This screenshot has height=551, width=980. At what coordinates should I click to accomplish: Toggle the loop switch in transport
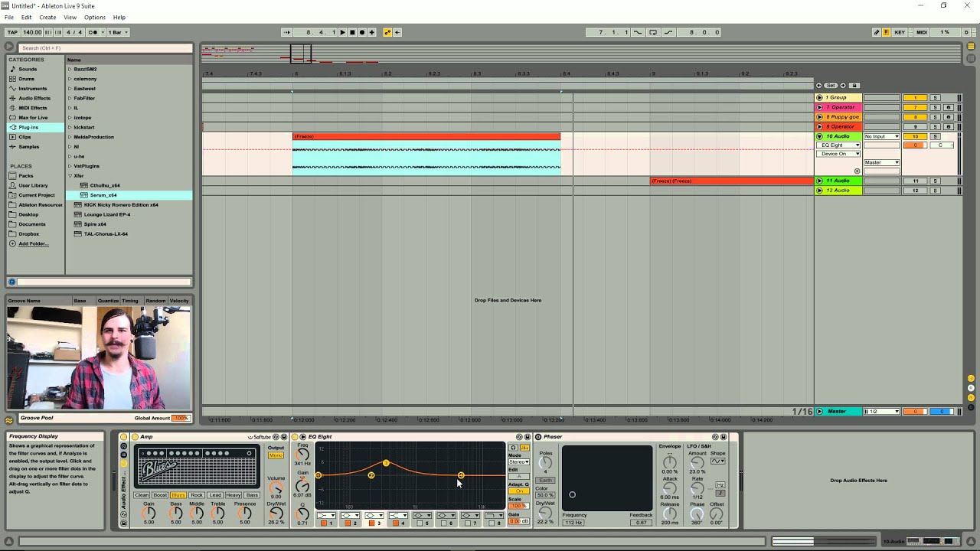click(653, 32)
